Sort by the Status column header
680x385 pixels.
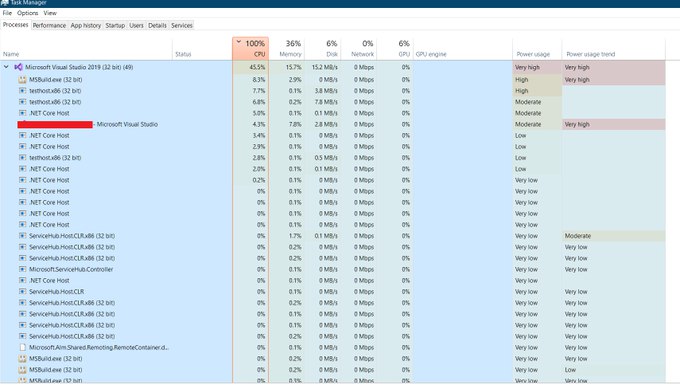(x=202, y=49)
